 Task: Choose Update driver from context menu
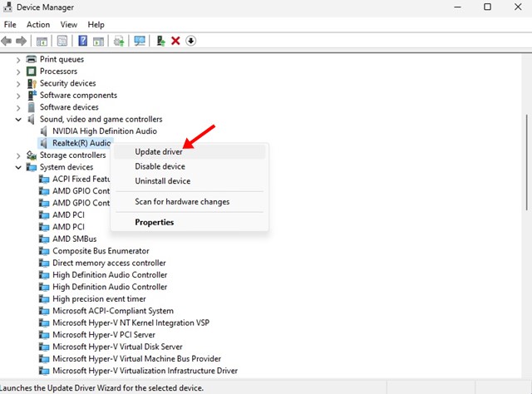click(165, 151)
